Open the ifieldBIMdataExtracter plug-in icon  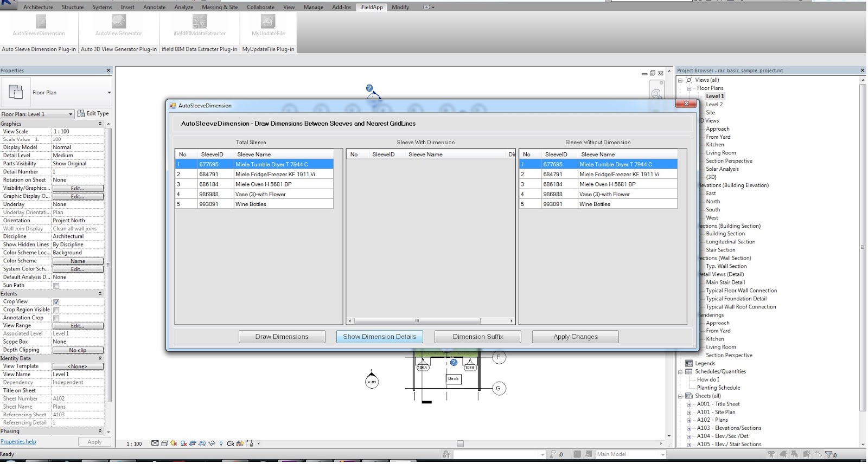[200, 22]
